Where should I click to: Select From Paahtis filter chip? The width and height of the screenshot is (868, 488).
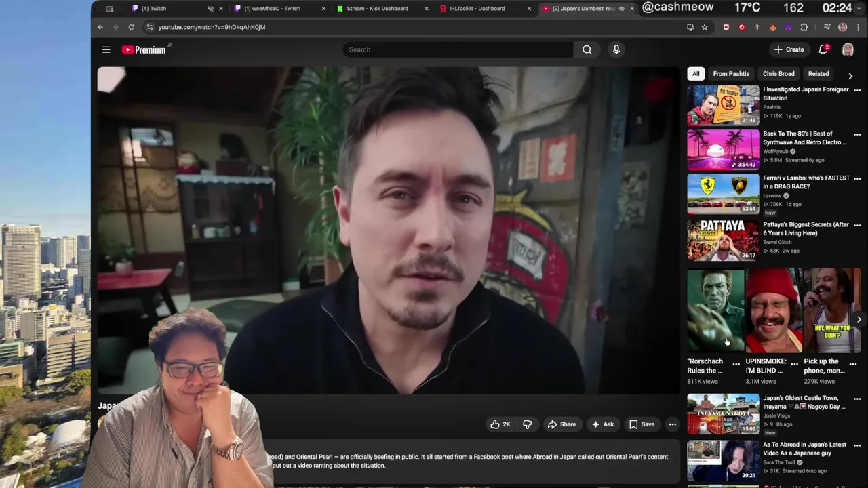[731, 74]
